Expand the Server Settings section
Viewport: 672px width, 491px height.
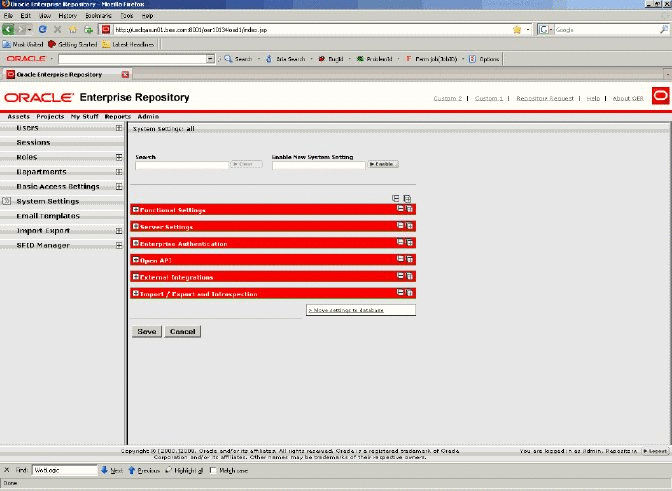tap(136, 226)
